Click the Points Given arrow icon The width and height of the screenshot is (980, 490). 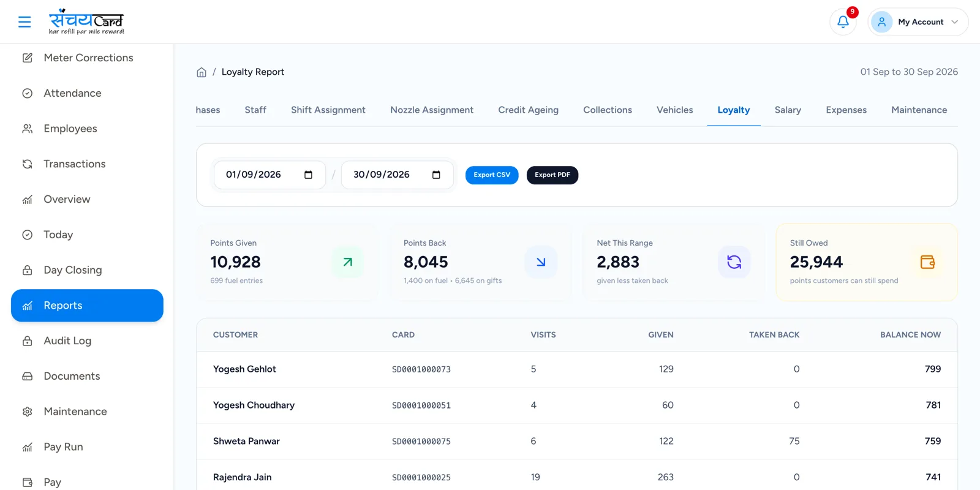pyautogui.click(x=348, y=262)
